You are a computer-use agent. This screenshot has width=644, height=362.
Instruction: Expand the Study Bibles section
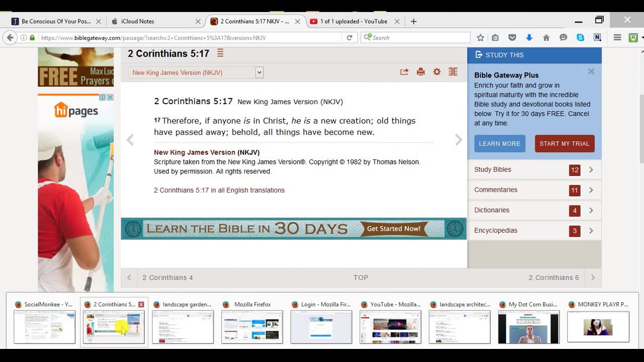click(x=534, y=170)
